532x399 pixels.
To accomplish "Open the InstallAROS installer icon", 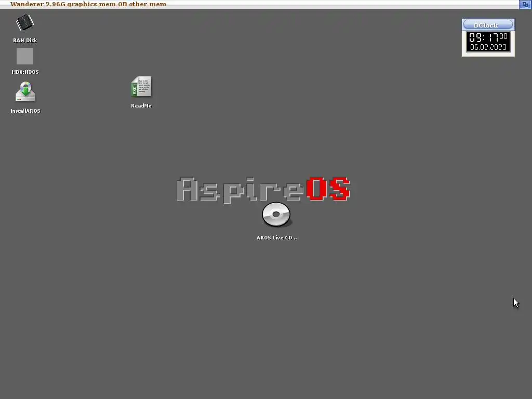I will pos(25,91).
